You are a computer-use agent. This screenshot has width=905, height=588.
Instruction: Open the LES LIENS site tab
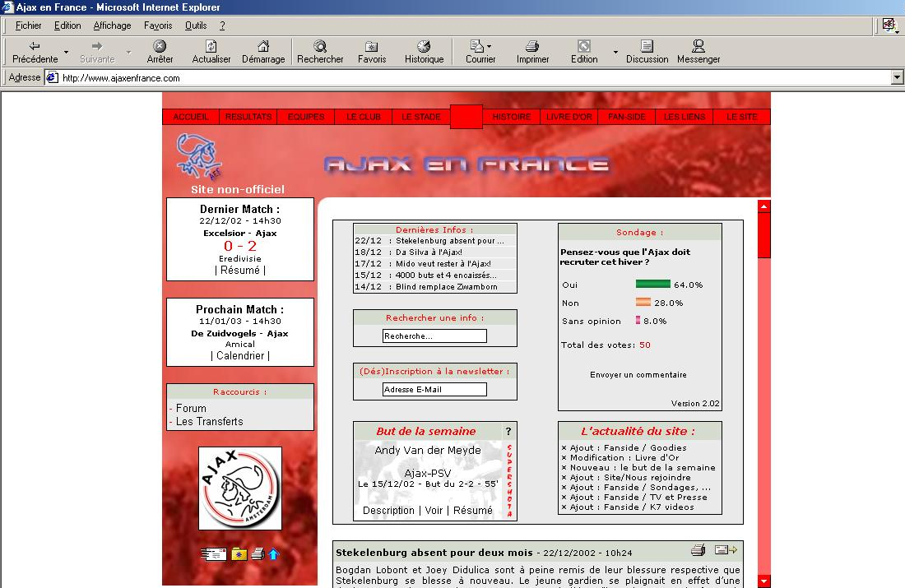pos(685,117)
